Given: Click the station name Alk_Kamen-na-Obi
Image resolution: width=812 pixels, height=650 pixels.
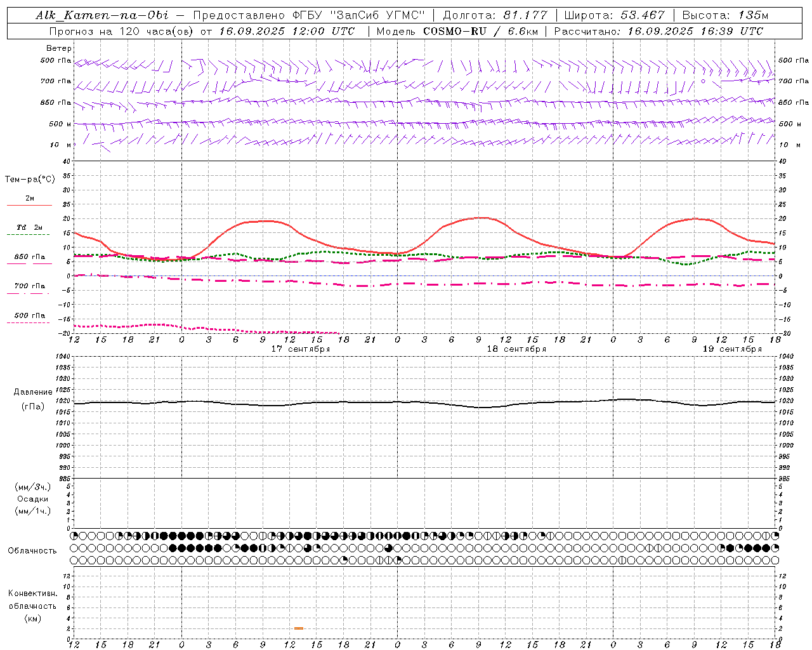Looking at the screenshot, I should click(x=102, y=15).
